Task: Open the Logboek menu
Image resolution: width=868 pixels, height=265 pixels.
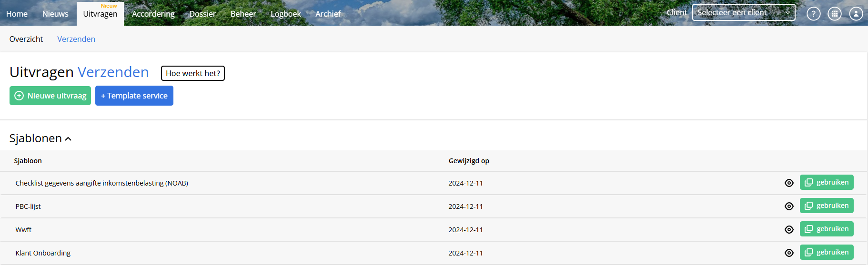Action: pos(286,14)
